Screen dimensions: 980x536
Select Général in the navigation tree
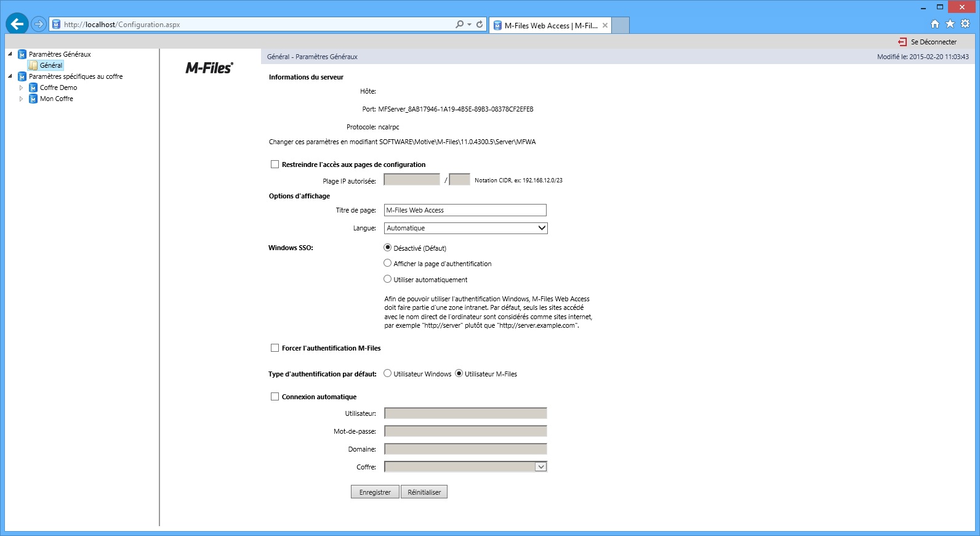pos(50,65)
